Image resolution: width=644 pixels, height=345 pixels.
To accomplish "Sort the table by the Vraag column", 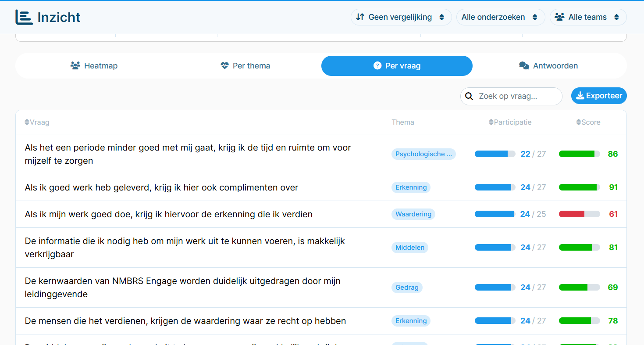I will 37,122.
